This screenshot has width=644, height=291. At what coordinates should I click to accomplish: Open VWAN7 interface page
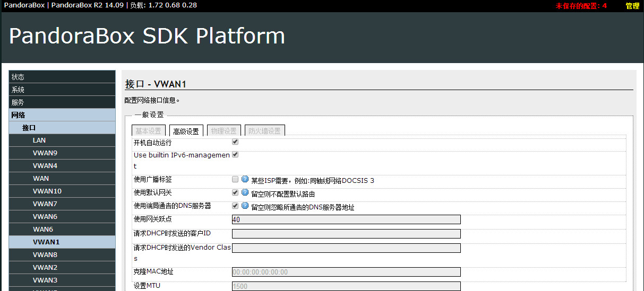tap(62, 204)
